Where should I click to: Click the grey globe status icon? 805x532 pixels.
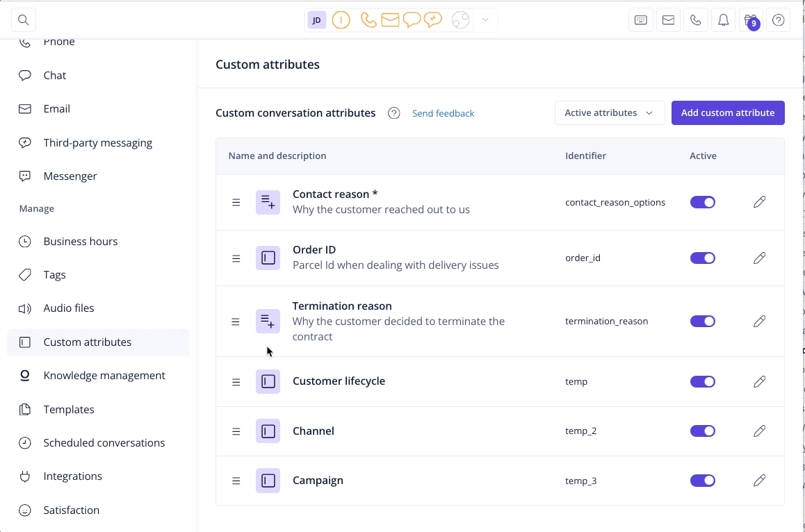(460, 20)
